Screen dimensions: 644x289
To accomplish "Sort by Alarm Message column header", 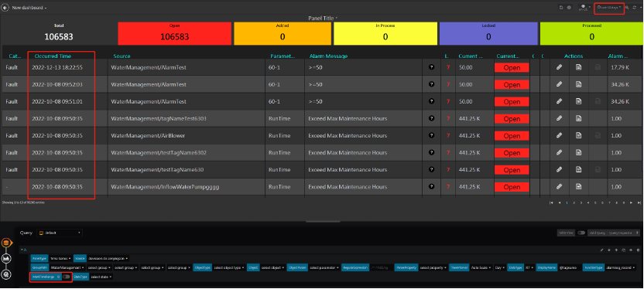I will 328,56.
